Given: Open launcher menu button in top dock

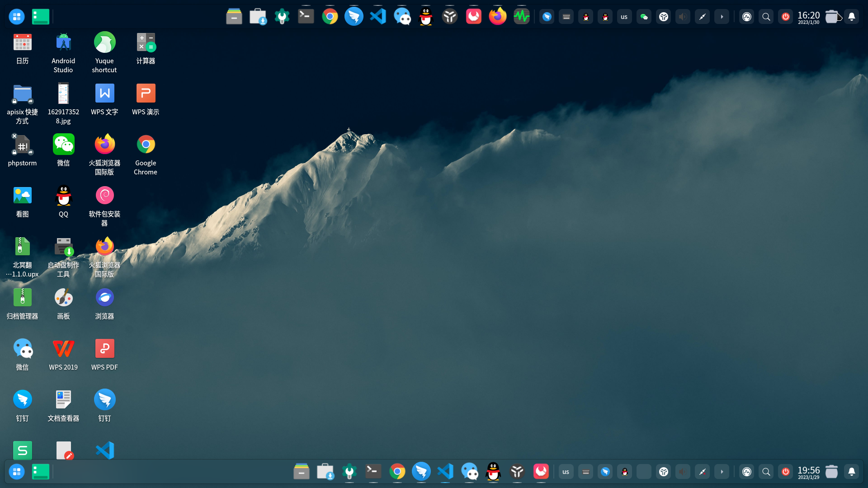Looking at the screenshot, I should coord(17,17).
